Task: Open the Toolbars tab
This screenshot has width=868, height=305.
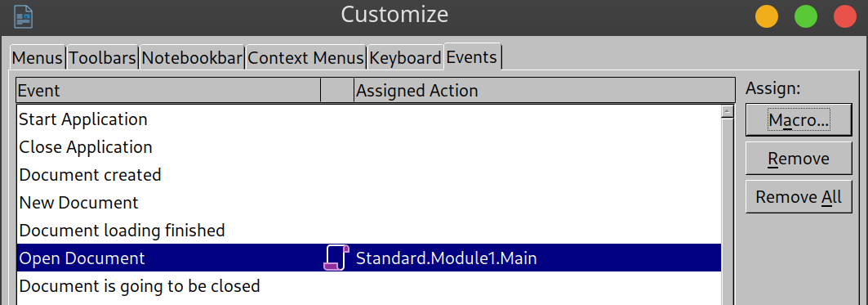Action: coord(103,58)
